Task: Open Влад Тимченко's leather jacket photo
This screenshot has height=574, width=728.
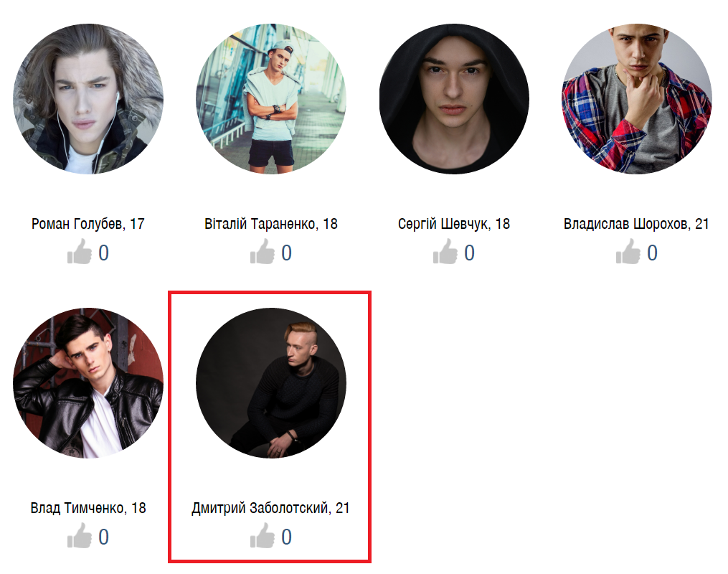Action: [88, 383]
